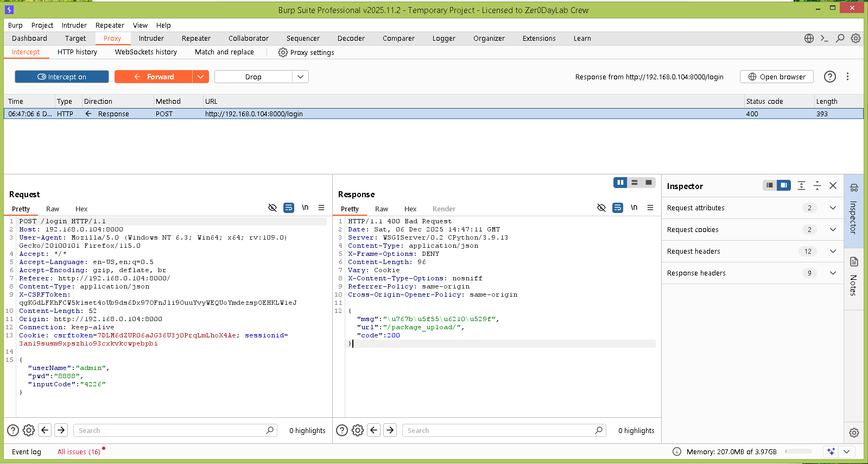Screen dimensions: 868x464
Task: Click the globe icon in top toolbar
Action: click(809, 39)
